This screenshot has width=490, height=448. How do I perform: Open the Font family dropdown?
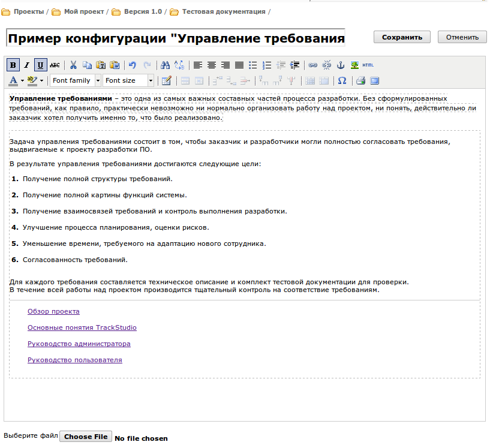[76, 80]
